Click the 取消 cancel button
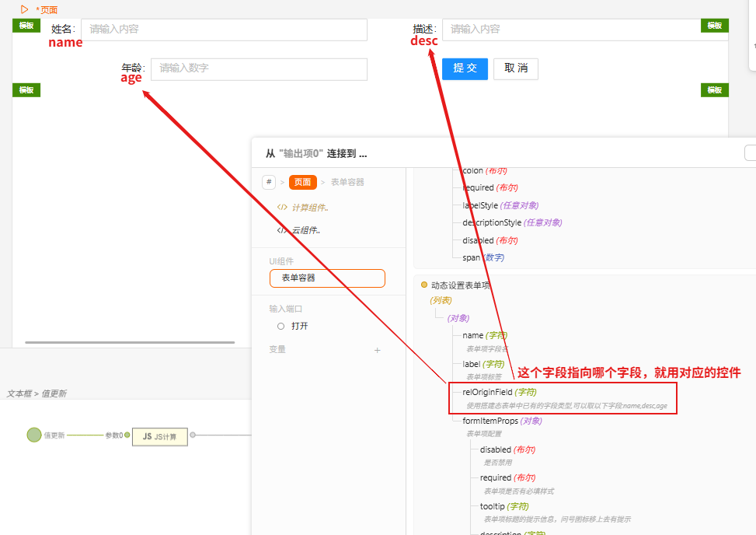 coord(516,68)
